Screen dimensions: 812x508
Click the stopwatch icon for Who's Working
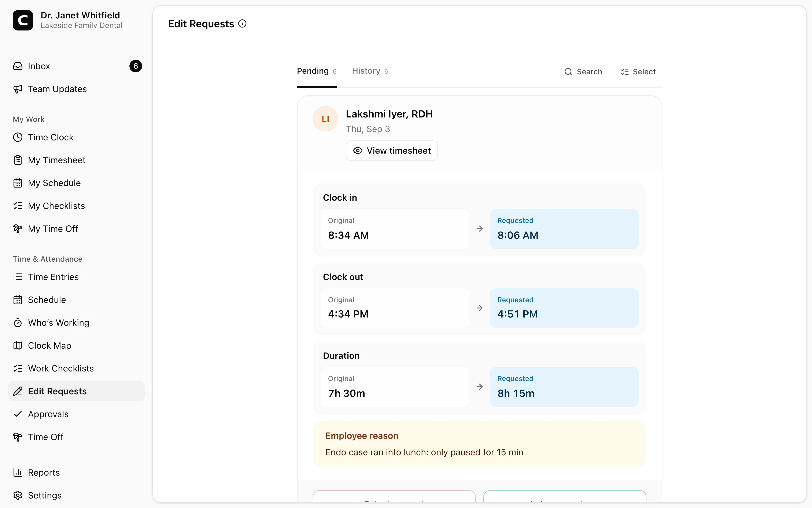[x=18, y=323]
